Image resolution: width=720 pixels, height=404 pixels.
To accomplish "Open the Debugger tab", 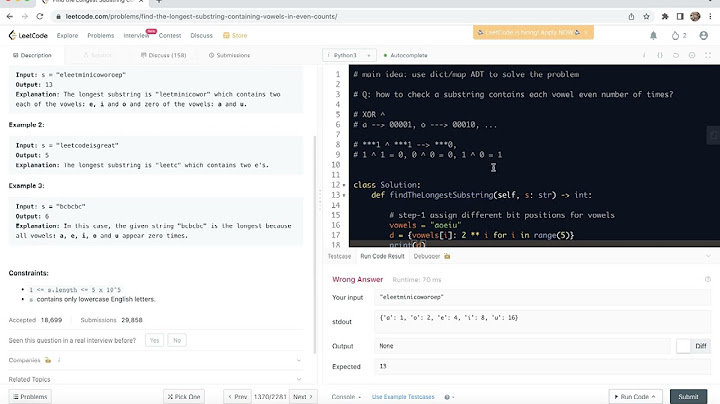I will (427, 256).
